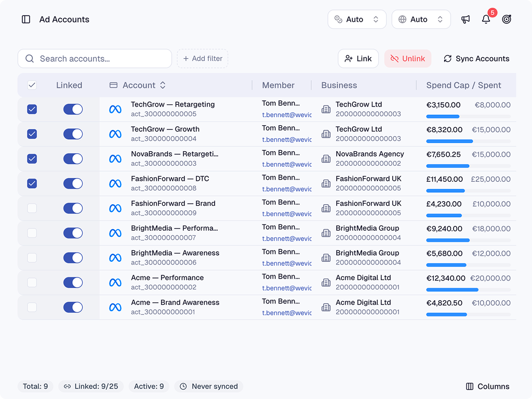
Task: Click the Member column header
Action: [278, 85]
